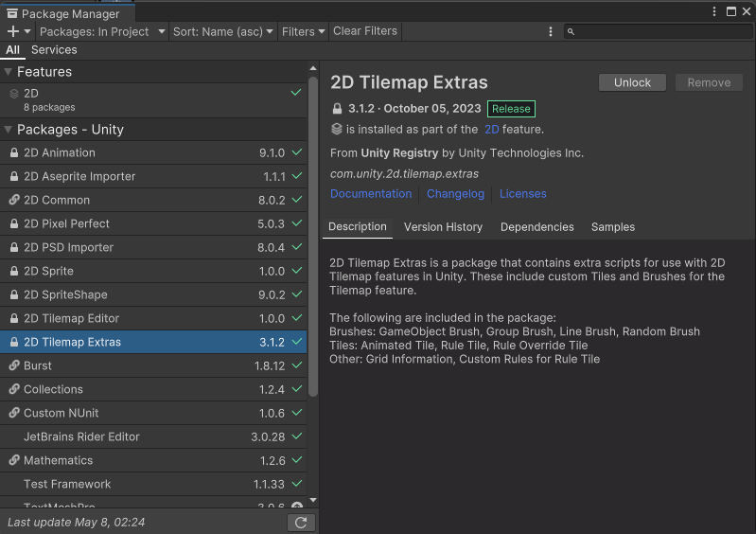This screenshot has width=756, height=534.
Task: Click the Last update May 8 text
Action: [77, 523]
